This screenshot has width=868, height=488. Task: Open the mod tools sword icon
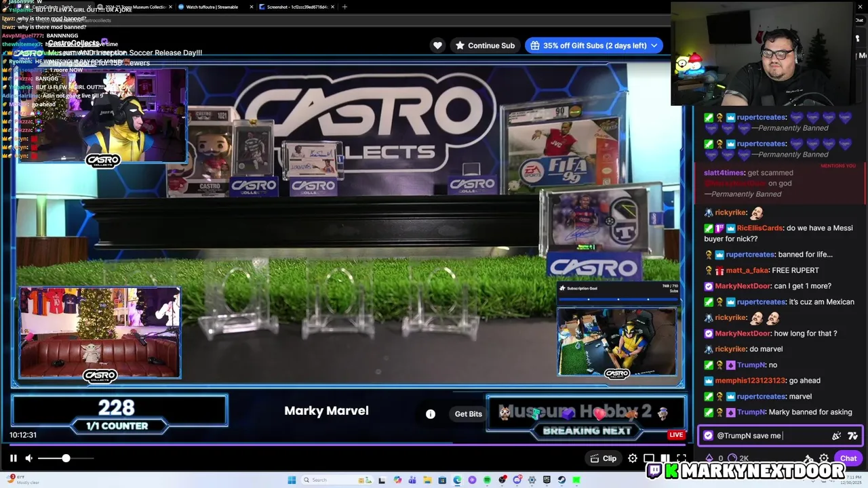tap(808, 458)
